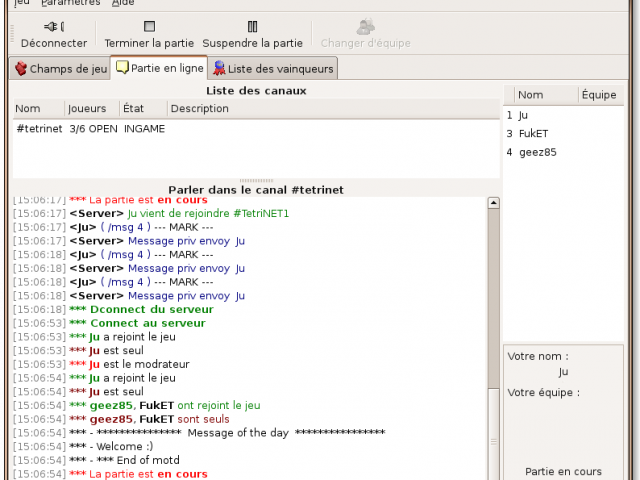This screenshot has height=480, width=640.
Task: Click the Terminer la partie stop icon
Action: (149, 27)
